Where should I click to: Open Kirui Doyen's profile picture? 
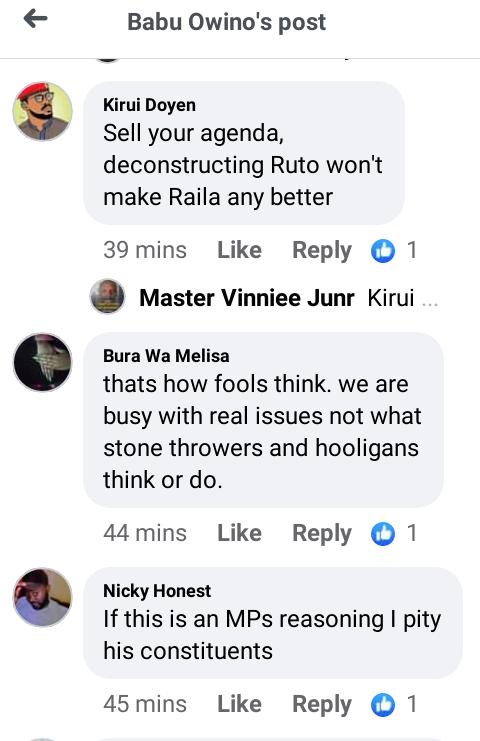(43, 111)
